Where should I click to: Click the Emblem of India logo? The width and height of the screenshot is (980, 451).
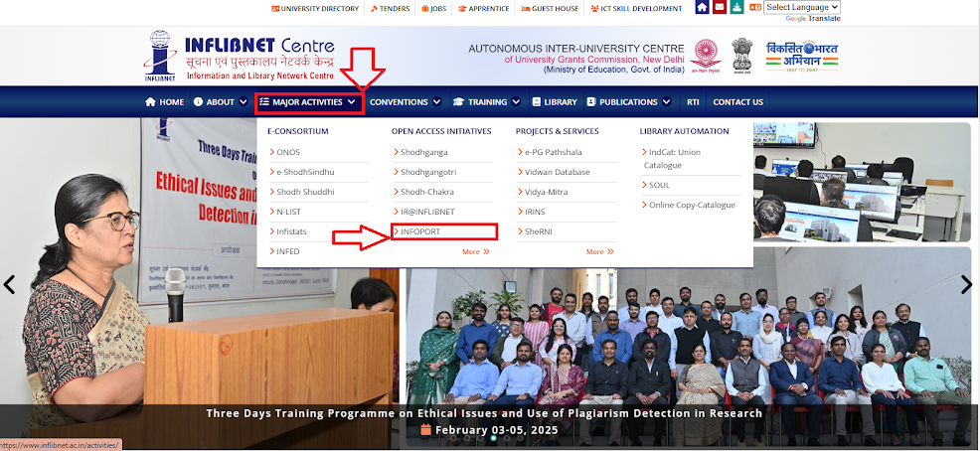pyautogui.click(x=741, y=57)
